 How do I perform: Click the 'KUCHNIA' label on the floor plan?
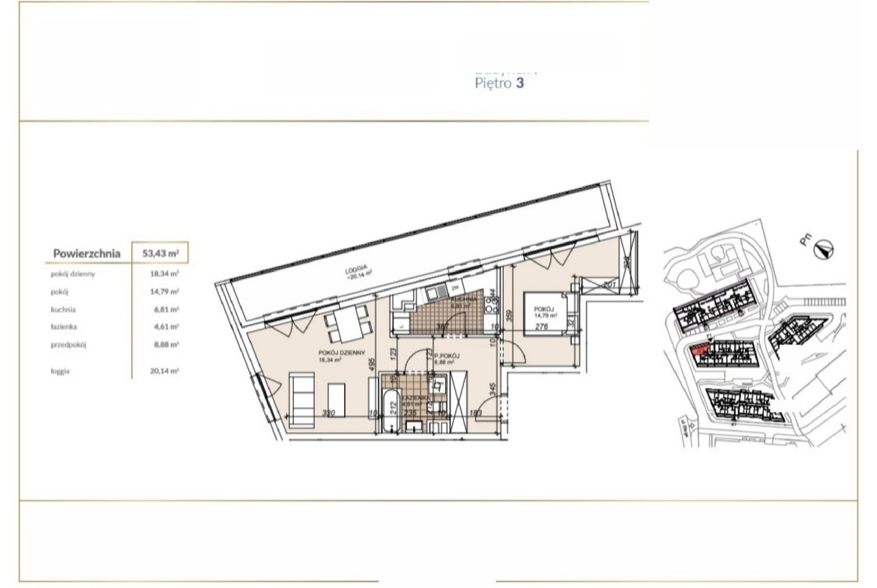464,299
